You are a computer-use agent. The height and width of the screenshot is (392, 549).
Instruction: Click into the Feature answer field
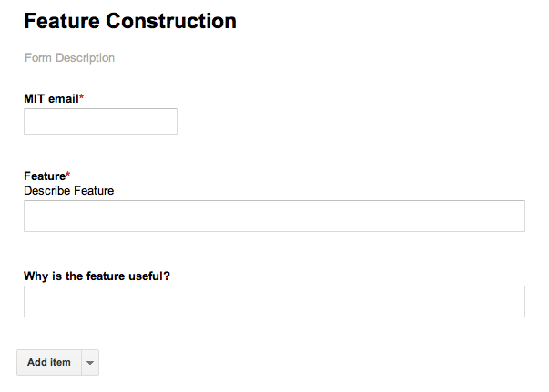(274, 216)
